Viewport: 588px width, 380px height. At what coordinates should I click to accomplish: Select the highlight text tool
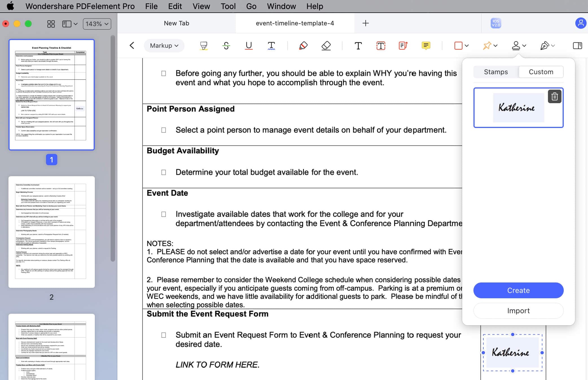coord(203,46)
